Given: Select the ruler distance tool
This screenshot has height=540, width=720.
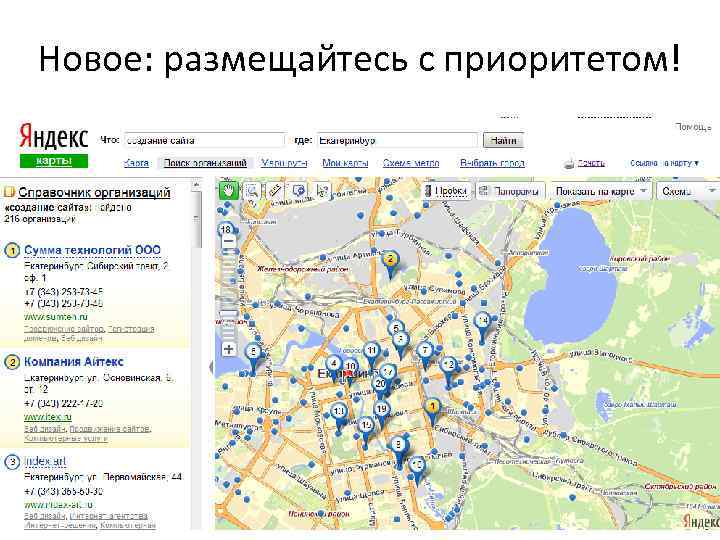Looking at the screenshot, I should click(275, 191).
